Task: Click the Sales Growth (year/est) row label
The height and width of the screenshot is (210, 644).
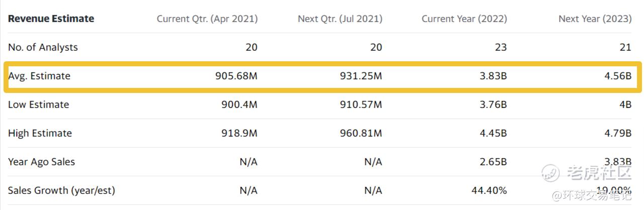Action: click(x=61, y=191)
